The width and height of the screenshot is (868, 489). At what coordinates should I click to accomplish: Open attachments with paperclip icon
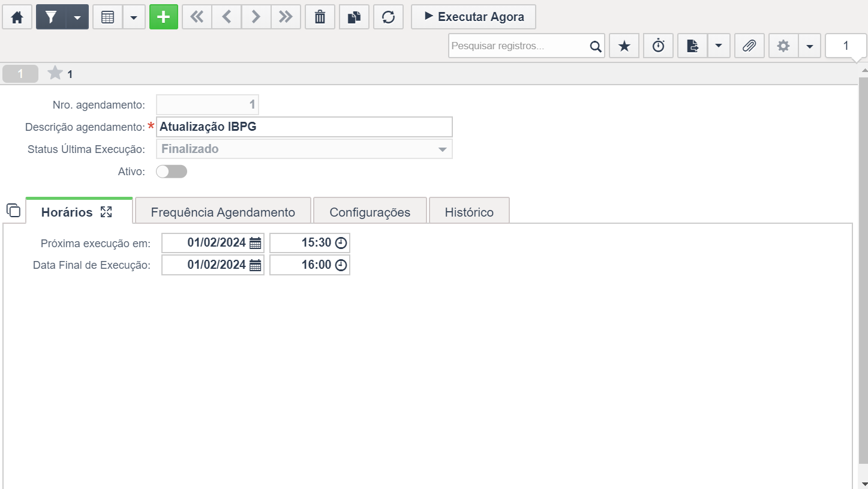tap(749, 46)
